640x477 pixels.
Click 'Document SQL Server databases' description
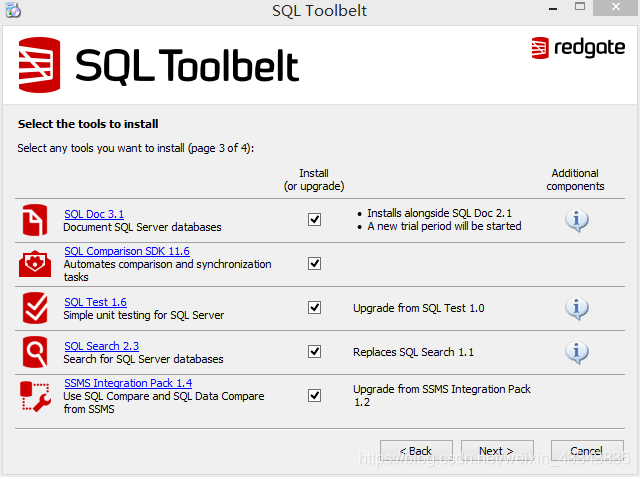tap(142, 227)
